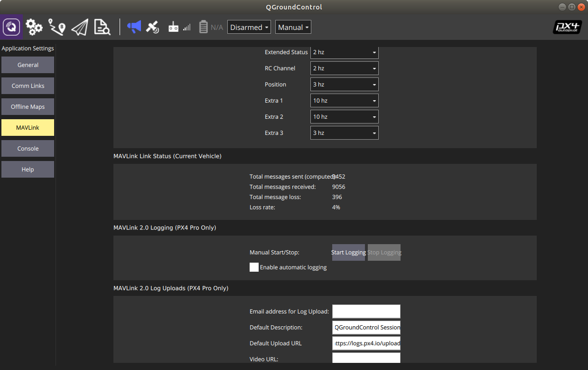This screenshot has width=588, height=370.
Task: Maximize the QGroundControl window
Action: (x=572, y=7)
